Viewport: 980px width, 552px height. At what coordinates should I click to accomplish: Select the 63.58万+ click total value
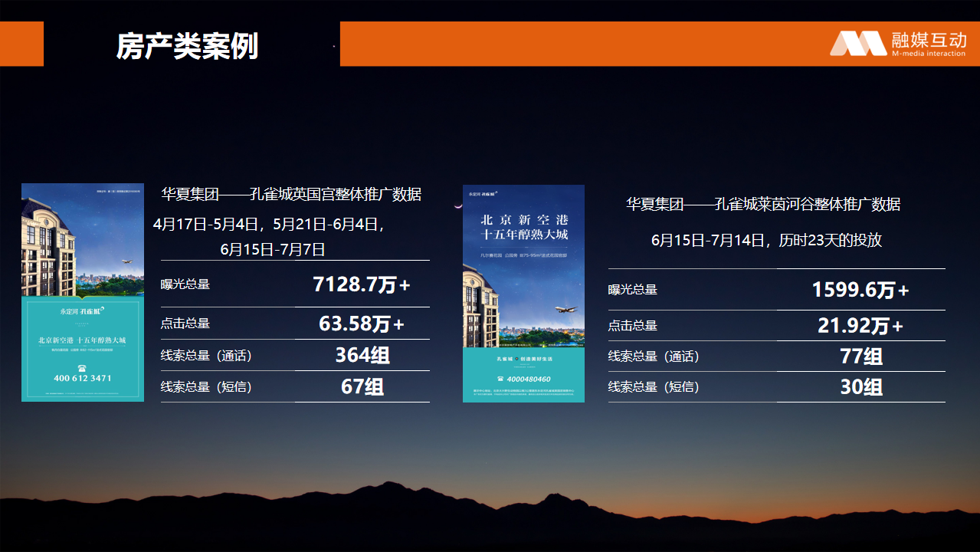(362, 324)
